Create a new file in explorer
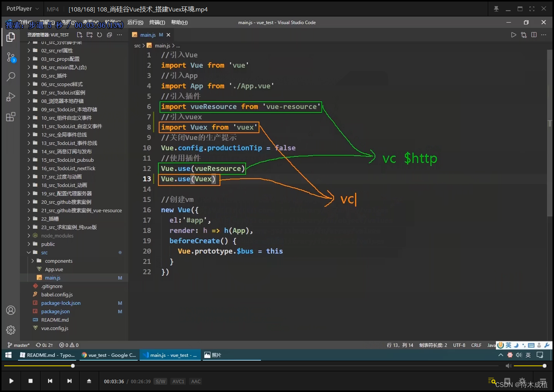The width and height of the screenshot is (554, 392). click(x=80, y=35)
